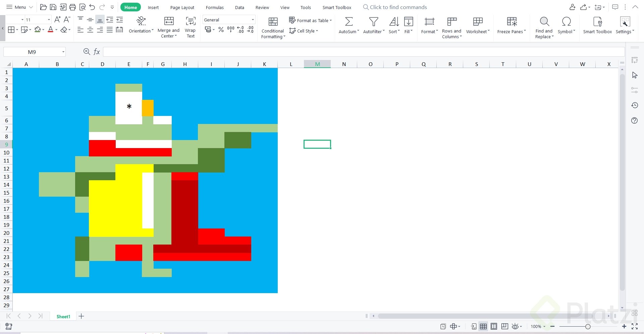Toggle the Wrap Text button
This screenshot has width=644, height=334.
click(191, 27)
